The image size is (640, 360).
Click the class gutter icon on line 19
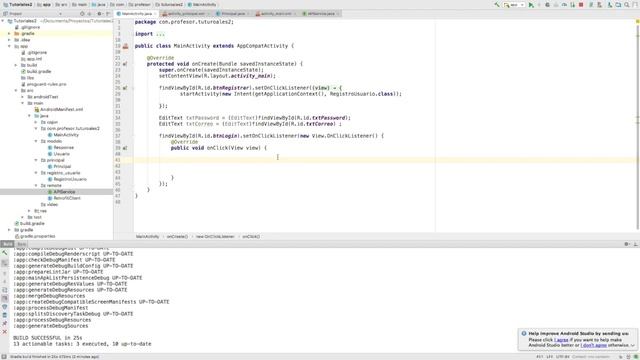(125, 46)
